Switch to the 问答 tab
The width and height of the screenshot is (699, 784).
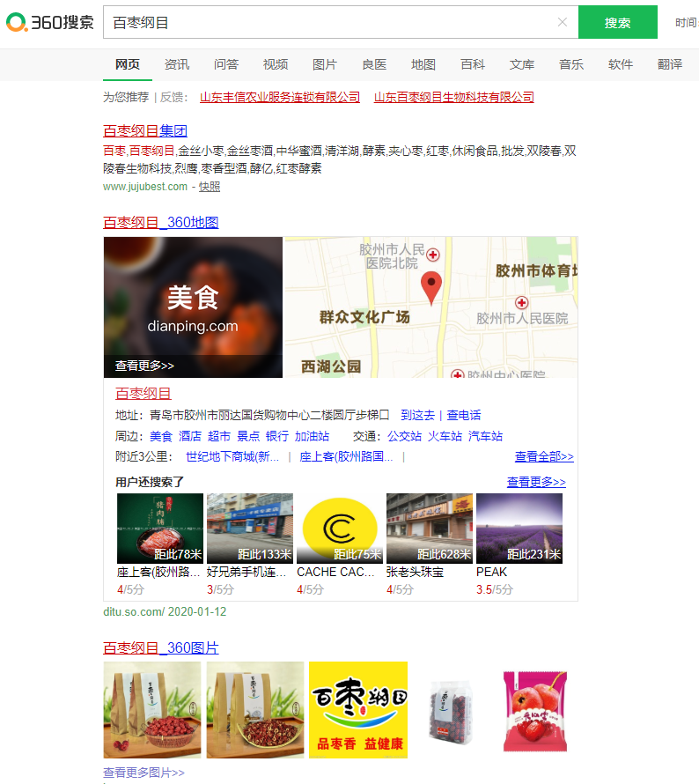226,64
